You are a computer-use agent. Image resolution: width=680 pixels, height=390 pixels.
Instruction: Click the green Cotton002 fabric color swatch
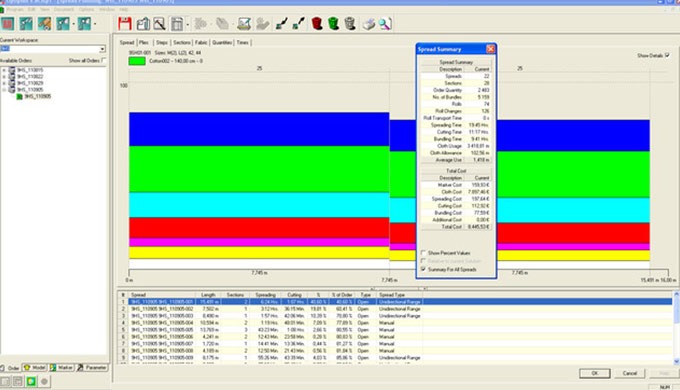(x=137, y=61)
